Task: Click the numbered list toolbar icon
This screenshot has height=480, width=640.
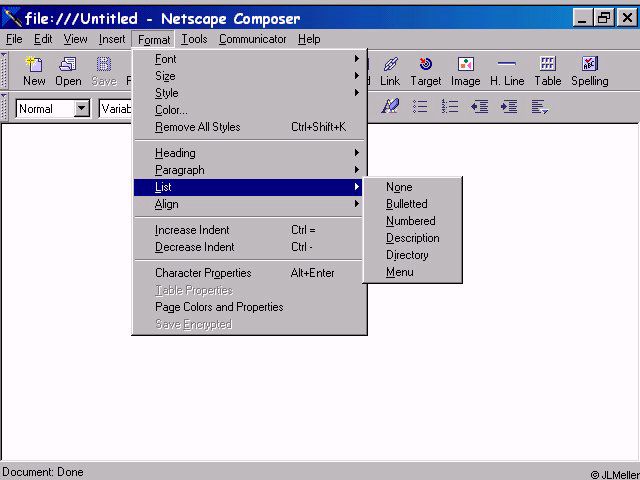Action: (x=450, y=107)
